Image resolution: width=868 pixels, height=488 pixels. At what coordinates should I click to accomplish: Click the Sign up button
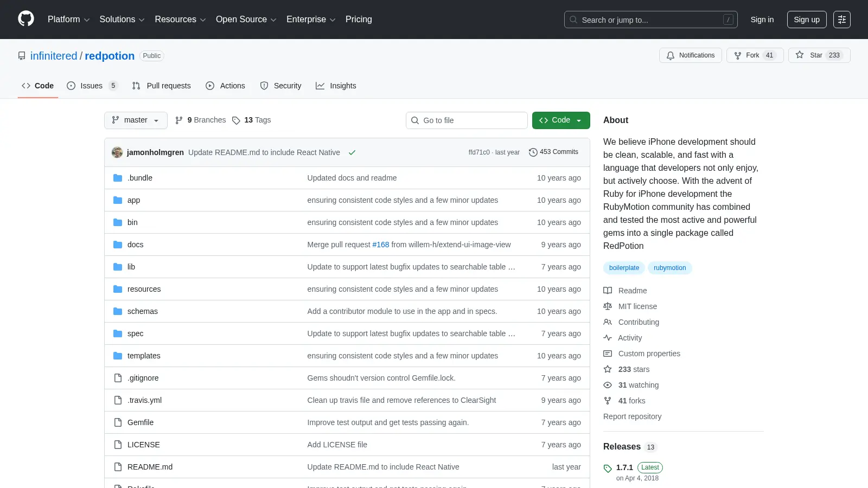tap(807, 20)
